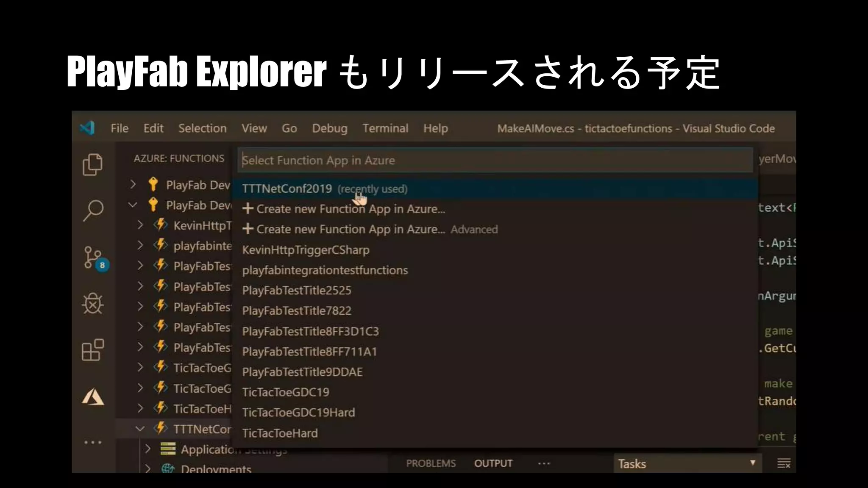The height and width of the screenshot is (488, 868).
Task: Expand the Deployments chevron
Action: [x=148, y=468]
